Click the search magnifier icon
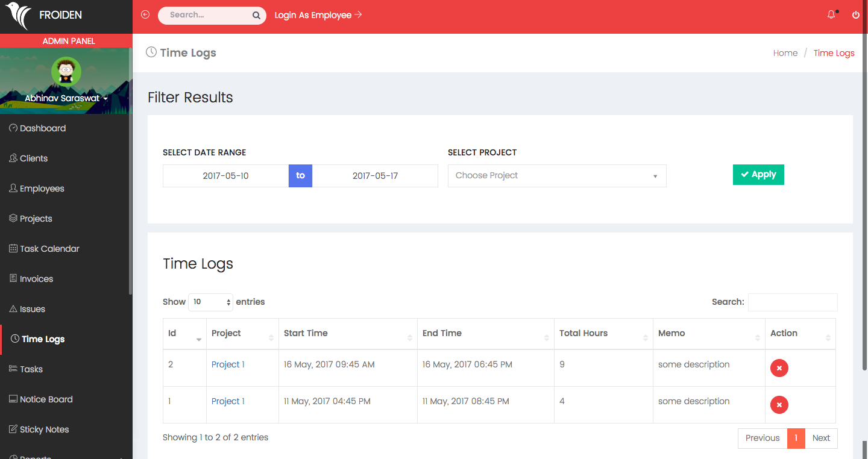The image size is (868, 459). coord(256,16)
